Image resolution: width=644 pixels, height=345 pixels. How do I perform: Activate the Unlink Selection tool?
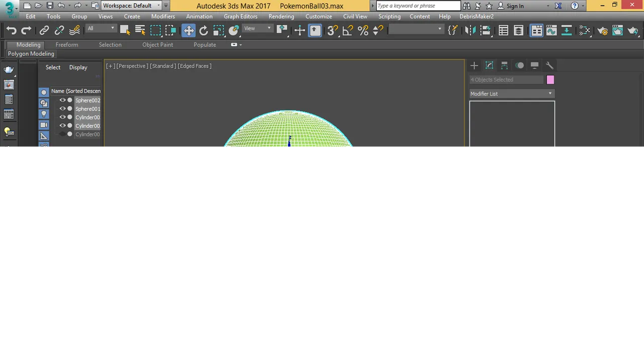point(59,31)
